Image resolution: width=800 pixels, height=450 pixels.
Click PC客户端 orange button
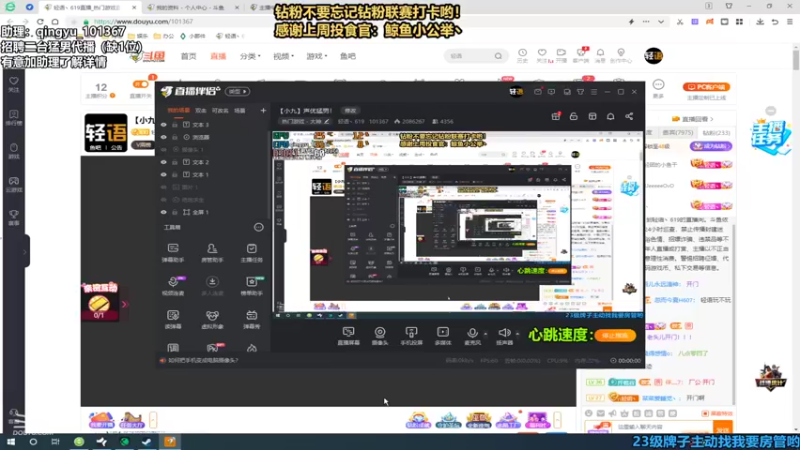706,87
